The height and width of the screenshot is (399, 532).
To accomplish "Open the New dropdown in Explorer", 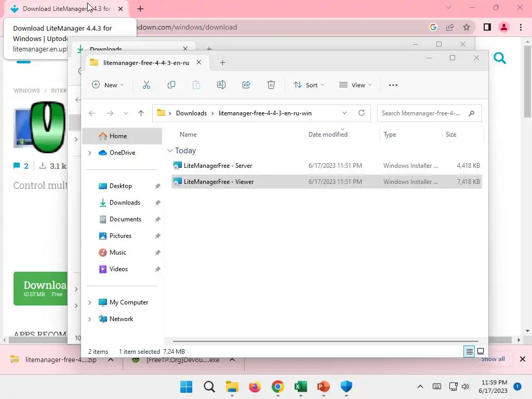I will click(108, 85).
